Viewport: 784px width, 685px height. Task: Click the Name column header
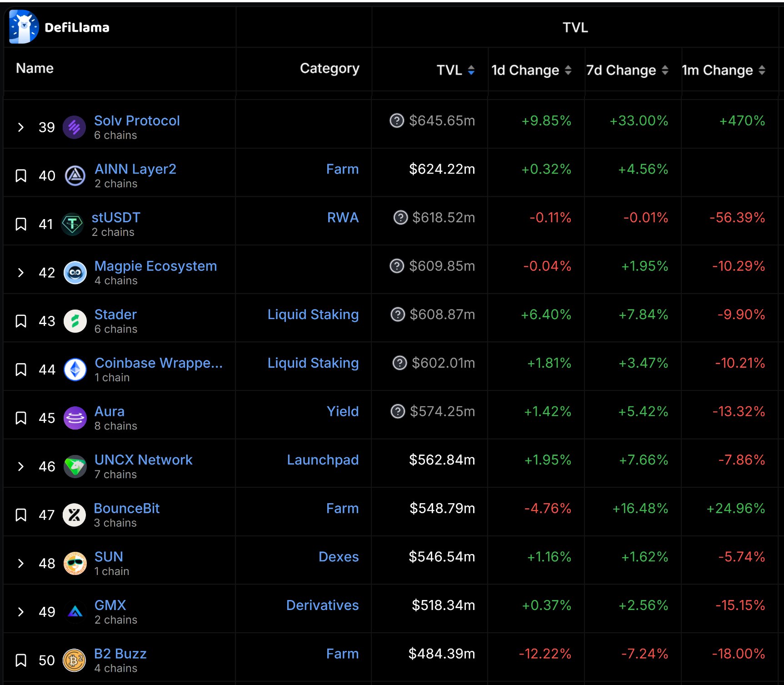[x=34, y=68]
